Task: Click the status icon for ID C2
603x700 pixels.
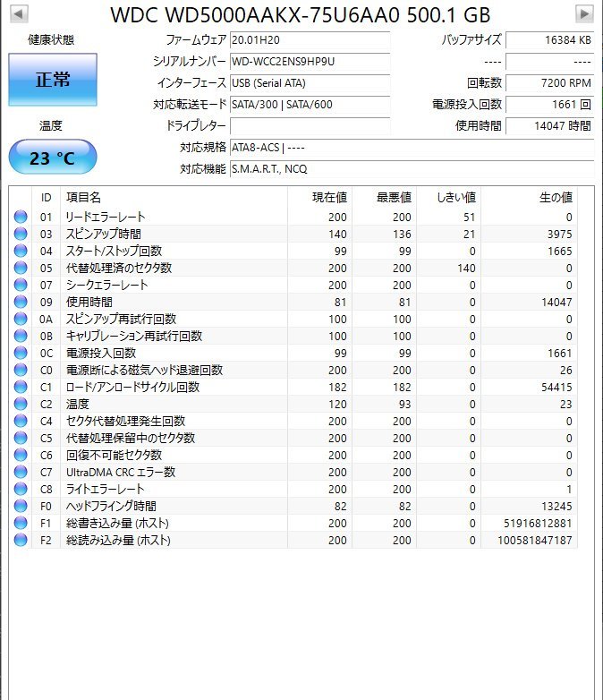Action: tap(21, 404)
